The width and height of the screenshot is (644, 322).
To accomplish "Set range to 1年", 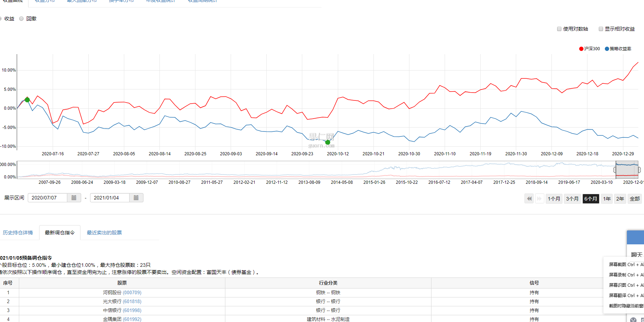I will coord(607,199).
